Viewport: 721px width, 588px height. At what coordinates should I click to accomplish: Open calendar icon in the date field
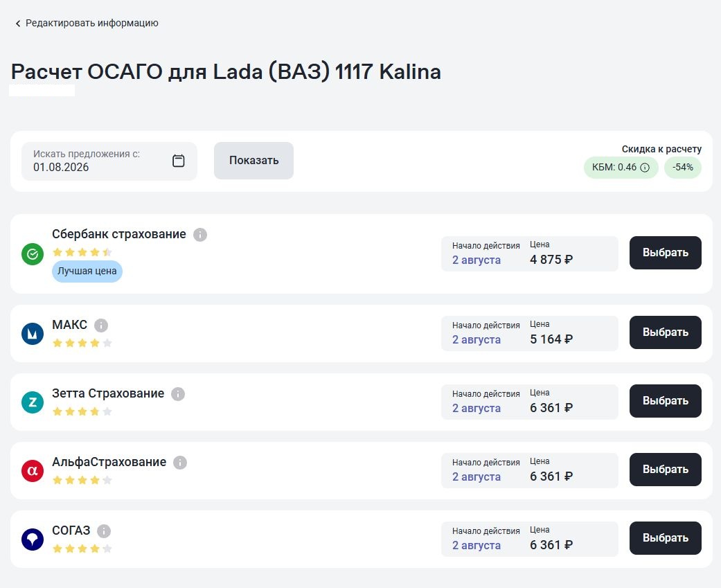click(x=179, y=161)
